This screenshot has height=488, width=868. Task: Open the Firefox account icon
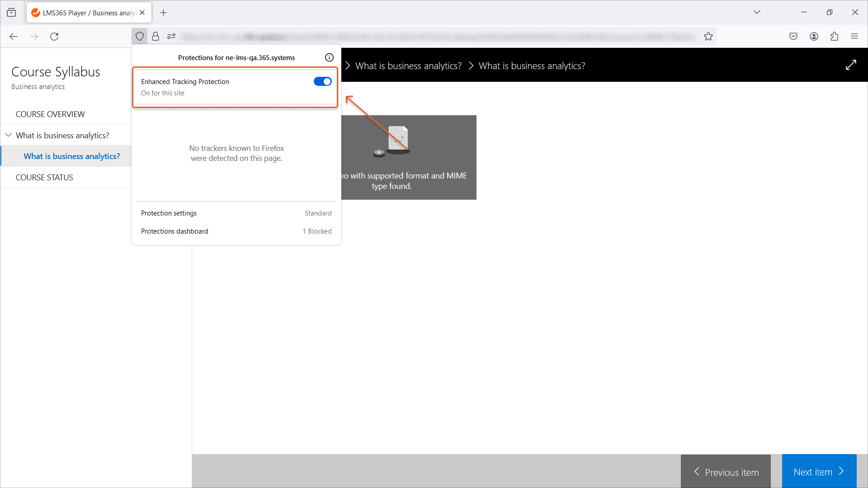coord(814,36)
